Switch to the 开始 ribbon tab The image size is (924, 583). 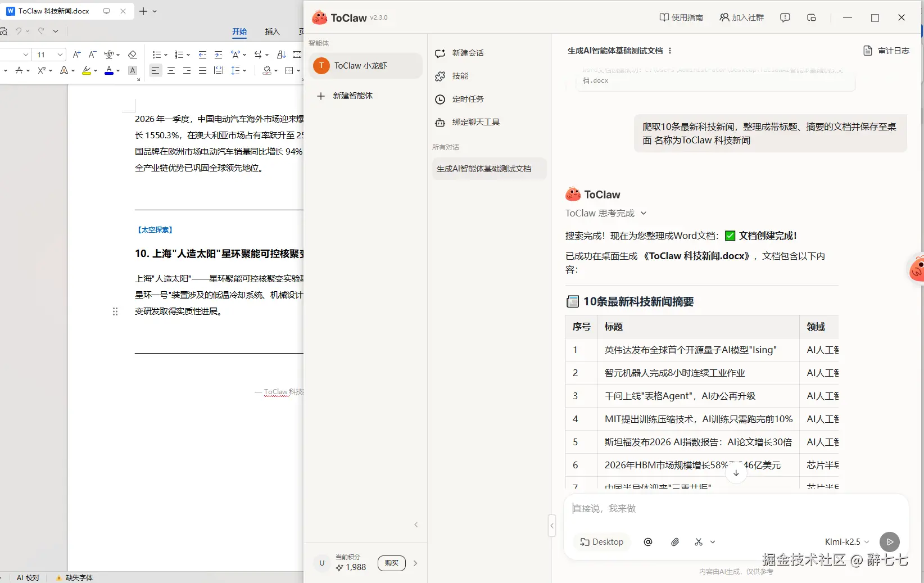pos(239,31)
